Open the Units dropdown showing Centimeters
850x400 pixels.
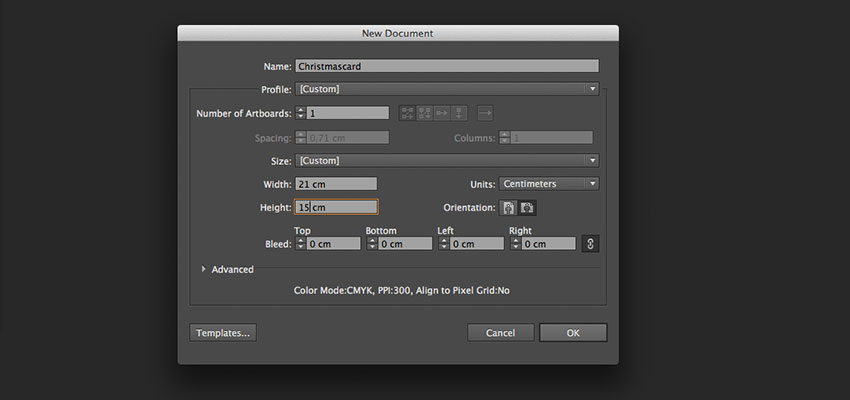click(x=549, y=184)
